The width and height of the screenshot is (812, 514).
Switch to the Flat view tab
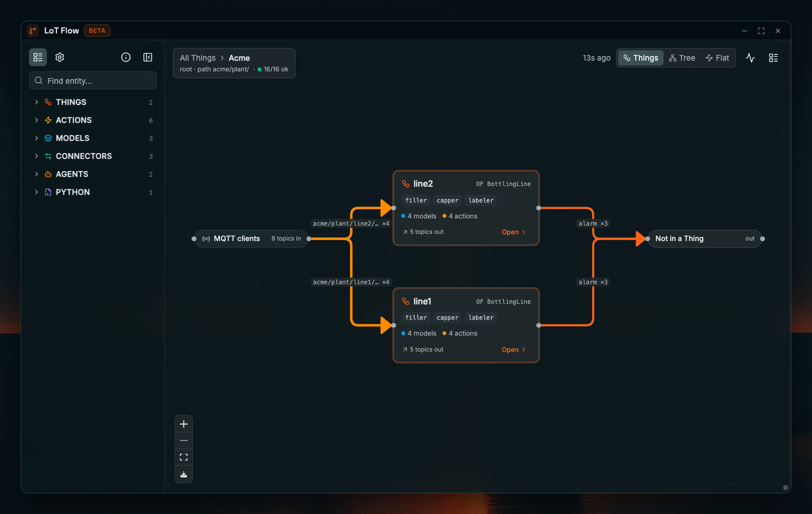(x=717, y=58)
